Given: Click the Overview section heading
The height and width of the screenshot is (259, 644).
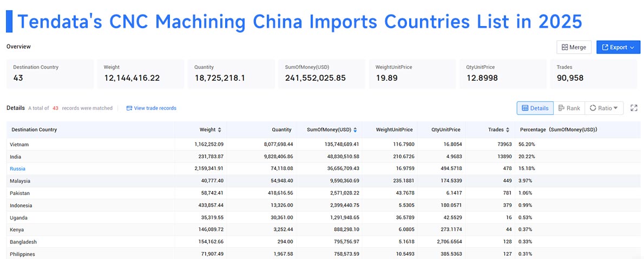Looking at the screenshot, I should pyautogui.click(x=18, y=47).
